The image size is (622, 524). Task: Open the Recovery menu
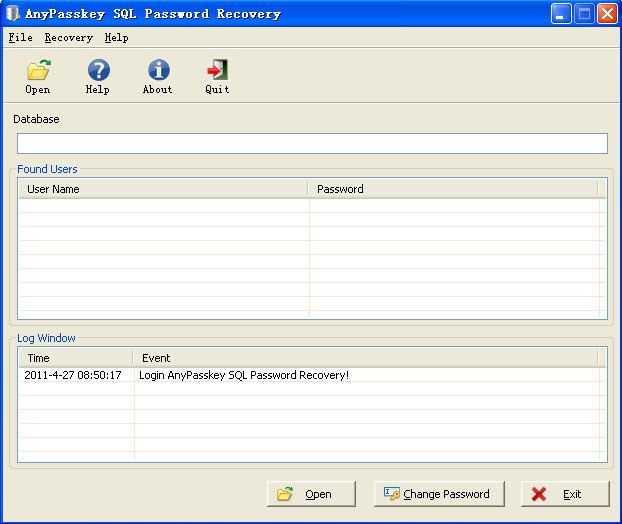pyautogui.click(x=69, y=38)
